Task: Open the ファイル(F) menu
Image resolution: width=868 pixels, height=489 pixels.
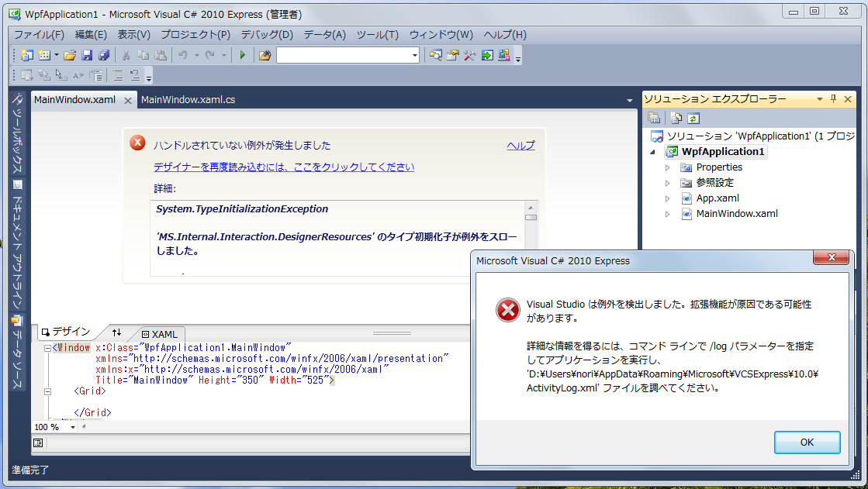Action: click(x=39, y=35)
